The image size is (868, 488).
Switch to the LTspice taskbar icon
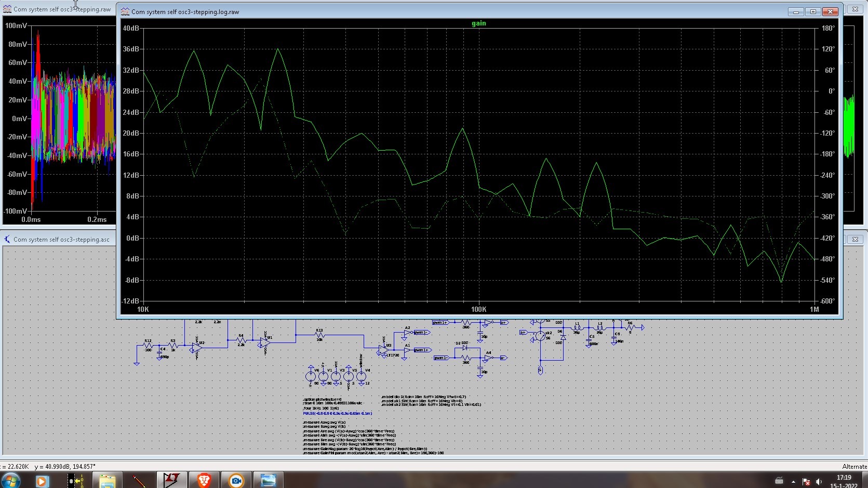point(172,481)
